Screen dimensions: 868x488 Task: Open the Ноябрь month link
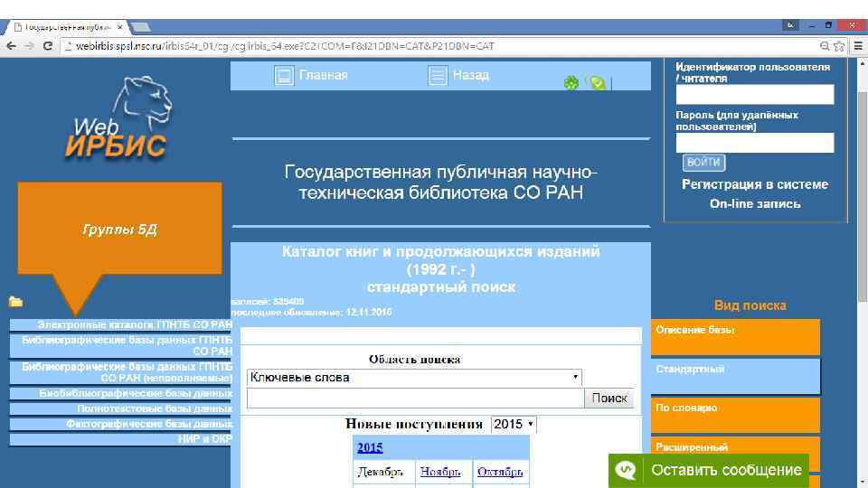pyautogui.click(x=440, y=472)
